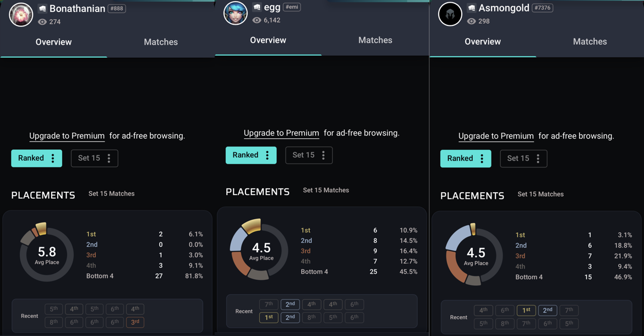The width and height of the screenshot is (644, 336).
Task: Click the Riot fist icon beside Asmongold
Action: pyautogui.click(x=472, y=8)
